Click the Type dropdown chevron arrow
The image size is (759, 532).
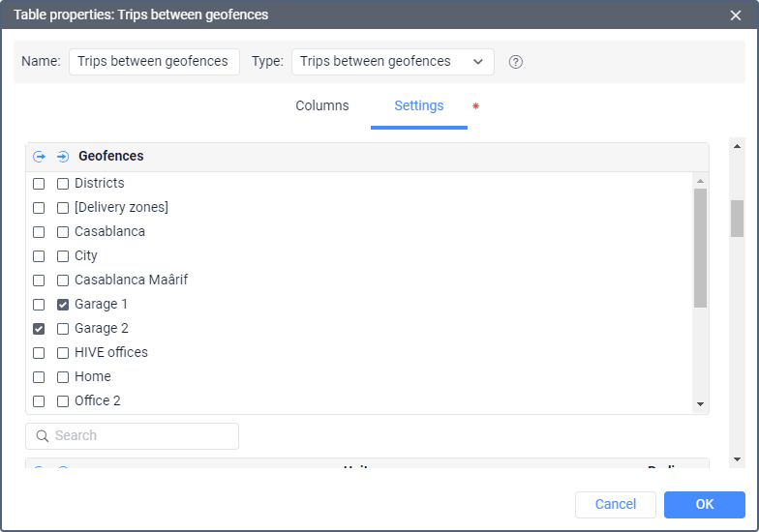(x=478, y=62)
